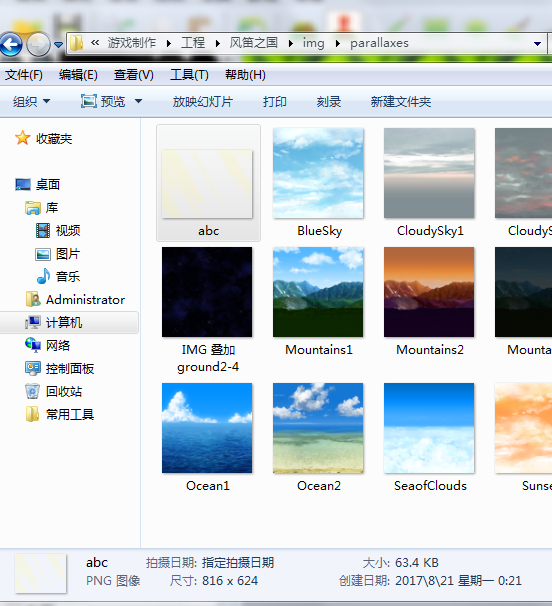This screenshot has height=606, width=552.
Task: Click the img breadcrumb segment
Action: pos(313,43)
